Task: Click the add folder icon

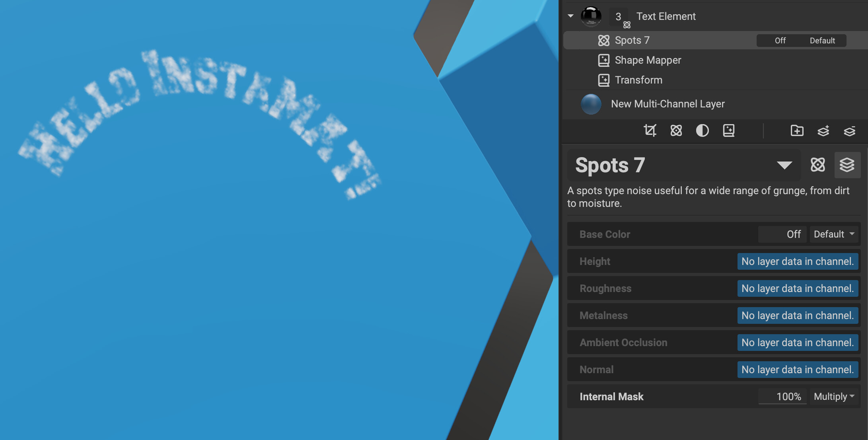Action: point(797,130)
